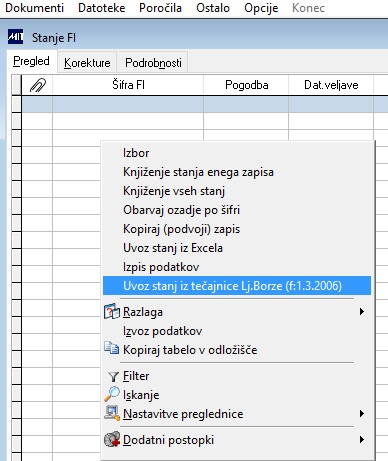Open the Datoteke menu
388x461 pixels.
[102, 8]
